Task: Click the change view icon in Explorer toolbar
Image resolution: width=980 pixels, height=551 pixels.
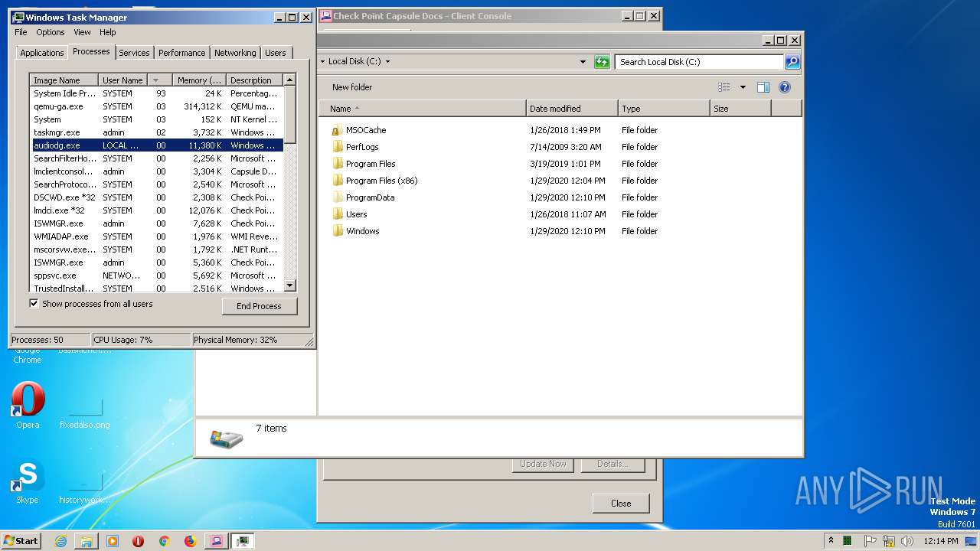Action: (x=724, y=87)
